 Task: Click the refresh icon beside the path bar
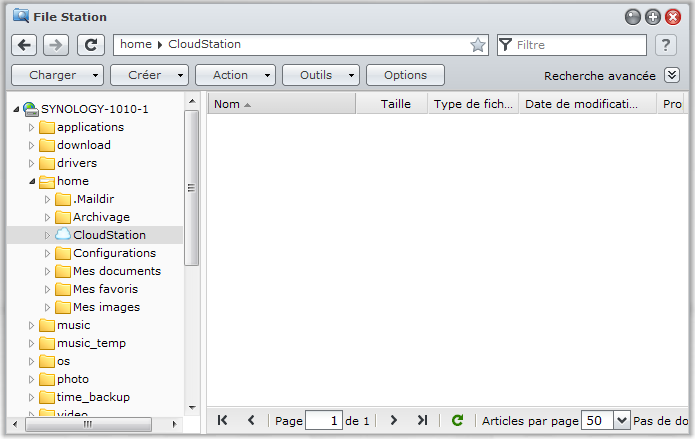tap(91, 45)
